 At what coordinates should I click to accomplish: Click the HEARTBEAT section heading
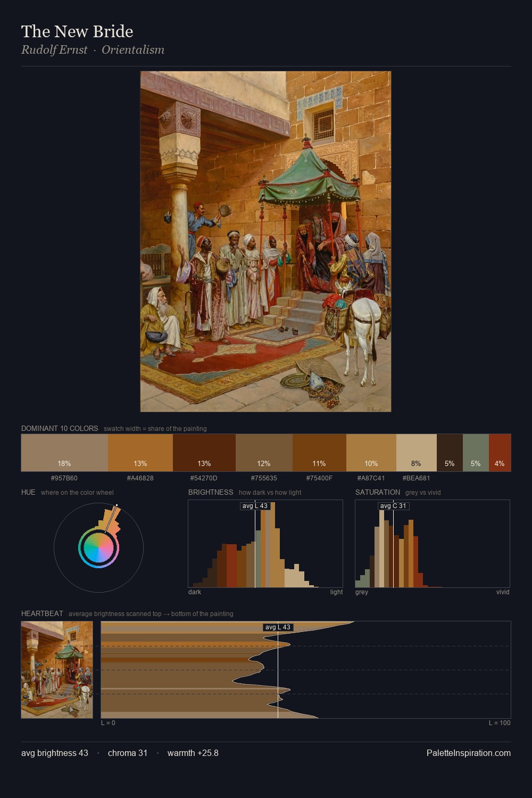pos(42,613)
